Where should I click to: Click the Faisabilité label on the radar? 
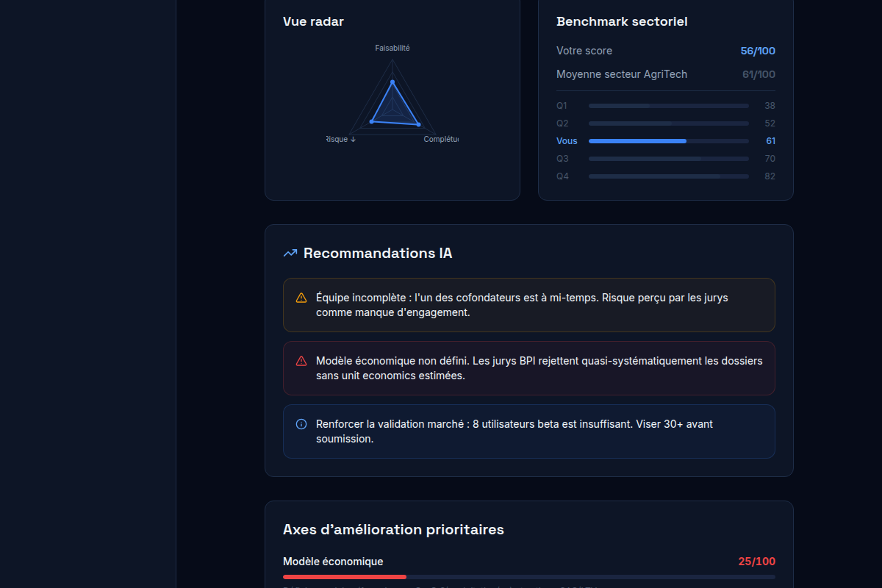pyautogui.click(x=392, y=49)
